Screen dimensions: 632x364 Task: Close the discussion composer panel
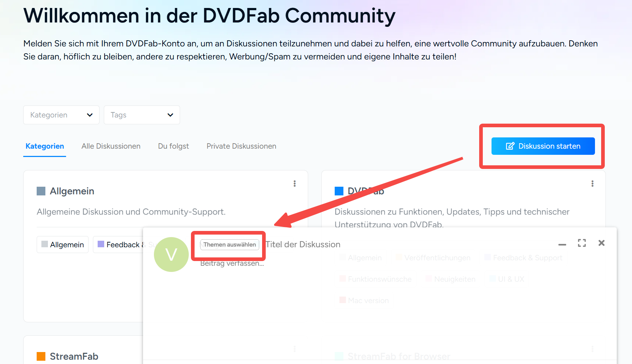[602, 243]
